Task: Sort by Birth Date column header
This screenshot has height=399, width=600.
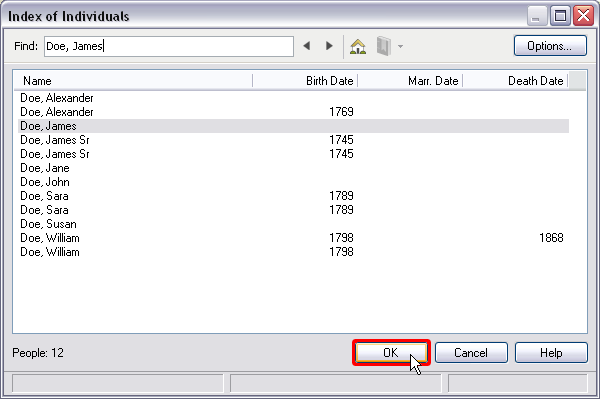Action: (305, 81)
